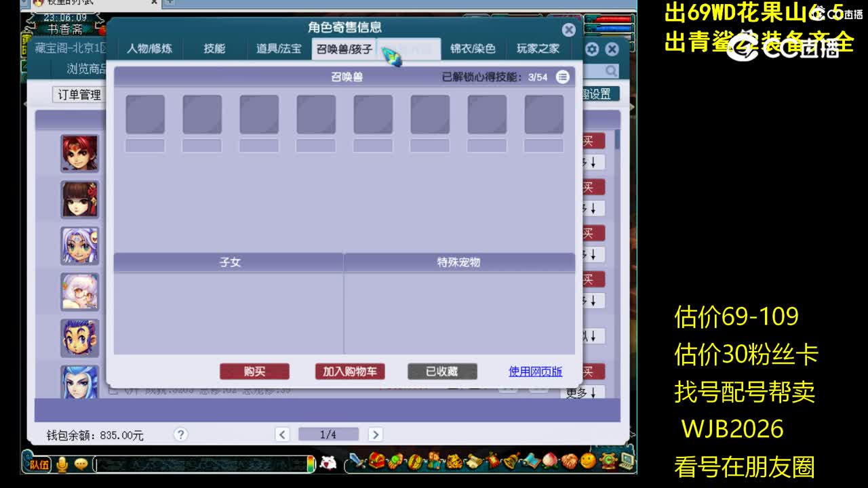
Task: Click the handshake friends icon
Action: (570, 460)
